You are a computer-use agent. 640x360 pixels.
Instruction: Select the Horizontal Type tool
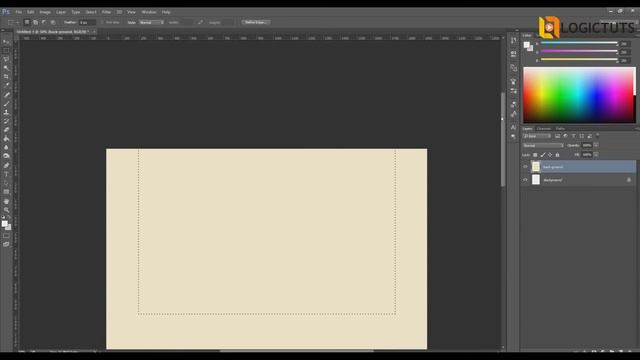6,174
